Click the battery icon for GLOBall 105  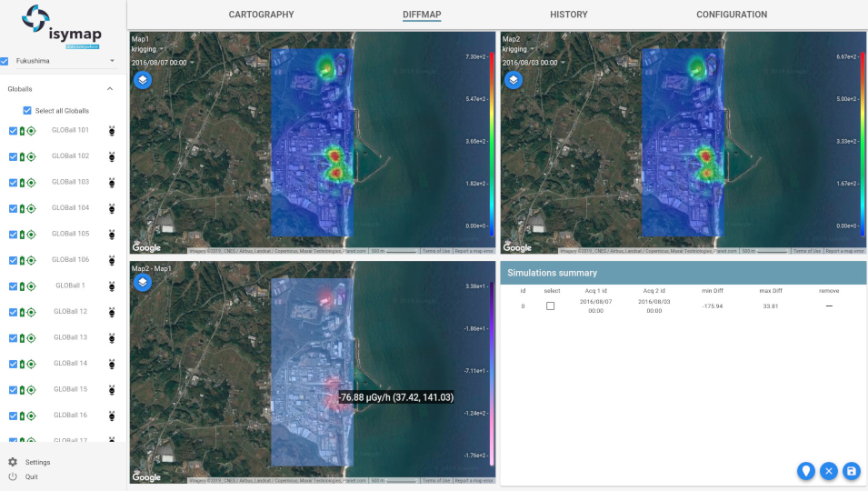[x=23, y=235]
